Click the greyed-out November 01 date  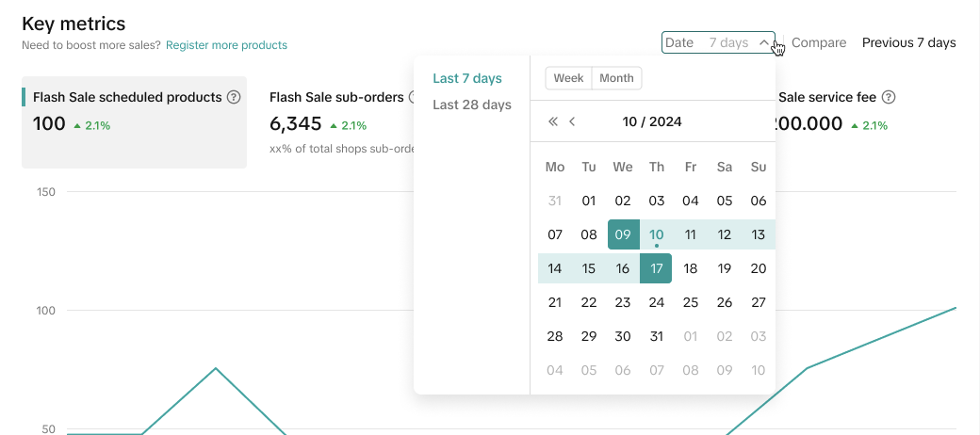coord(691,336)
